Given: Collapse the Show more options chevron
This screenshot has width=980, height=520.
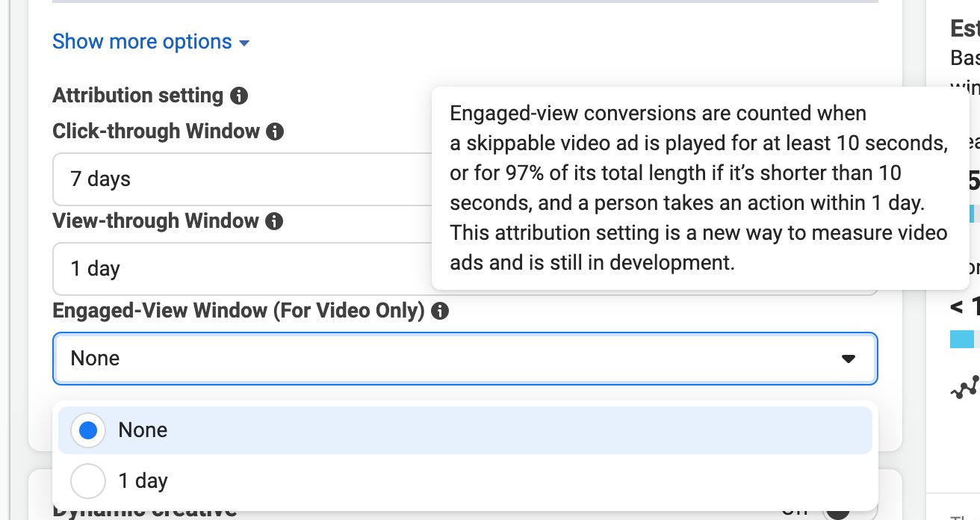Looking at the screenshot, I should coord(244,43).
